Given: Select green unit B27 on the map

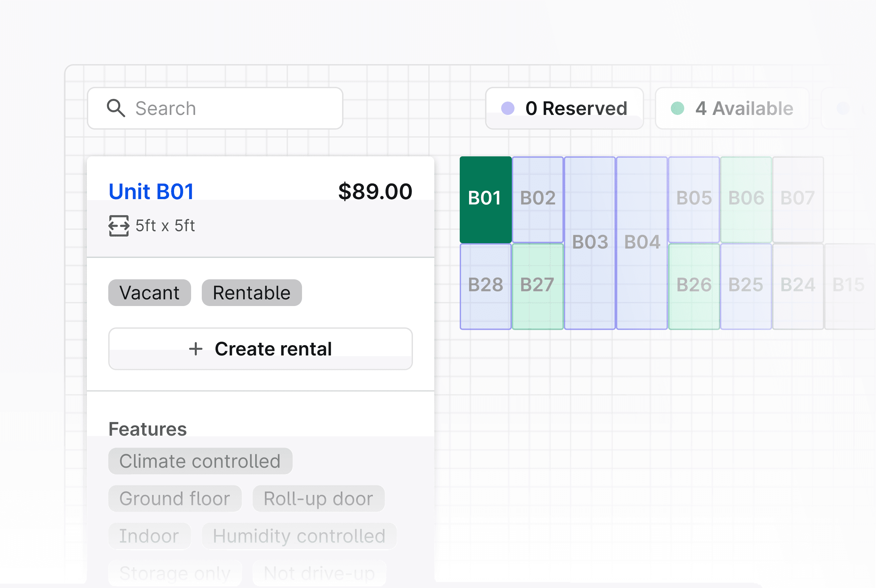Looking at the screenshot, I should pos(537,286).
